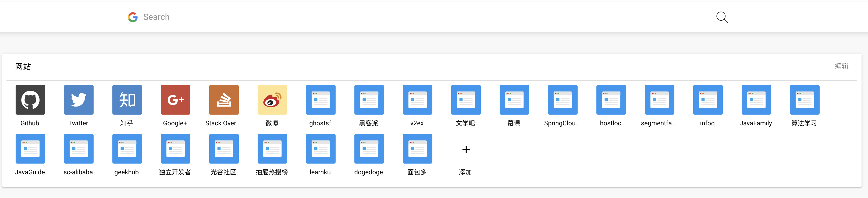This screenshot has height=198, width=868.
Task: Open the hostloc site tile
Action: (611, 100)
